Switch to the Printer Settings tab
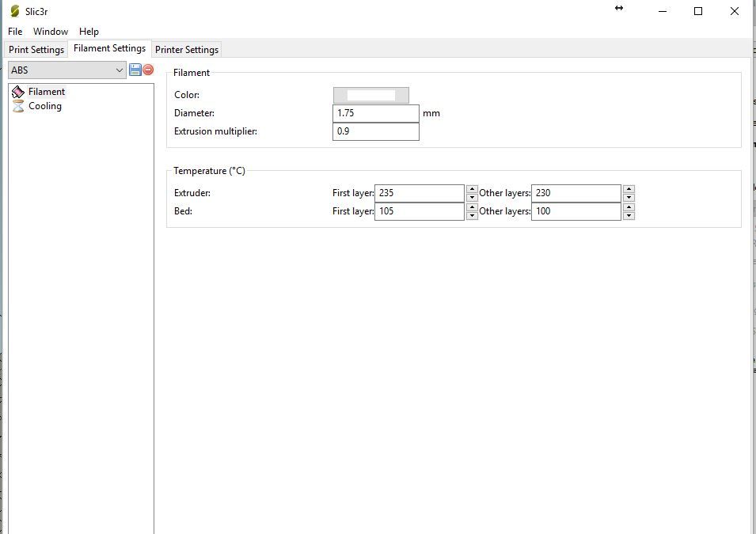This screenshot has width=756, height=534. coord(187,50)
